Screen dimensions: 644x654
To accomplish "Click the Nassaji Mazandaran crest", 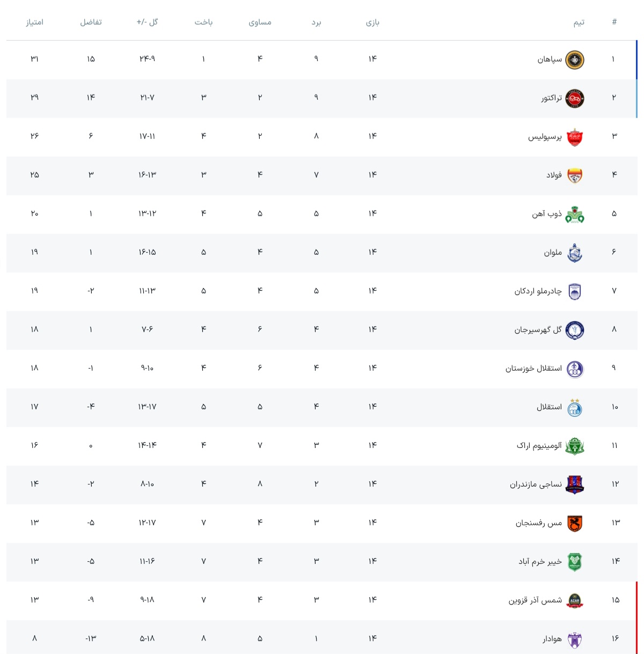I will pyautogui.click(x=575, y=484).
